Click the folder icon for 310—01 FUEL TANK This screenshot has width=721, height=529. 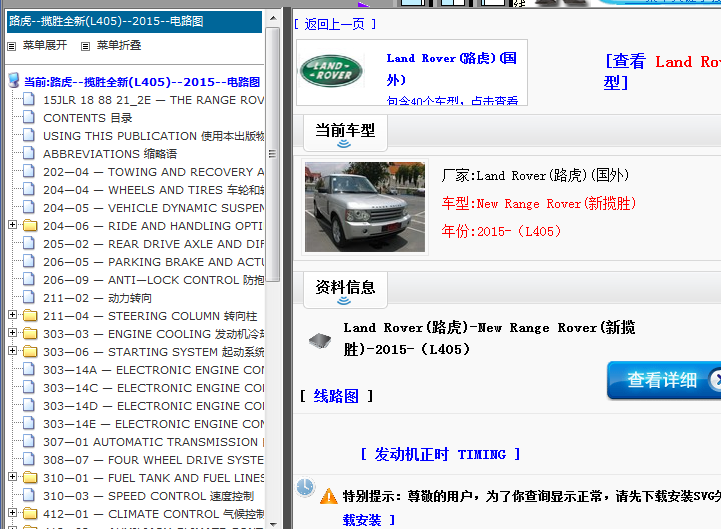pos(30,477)
